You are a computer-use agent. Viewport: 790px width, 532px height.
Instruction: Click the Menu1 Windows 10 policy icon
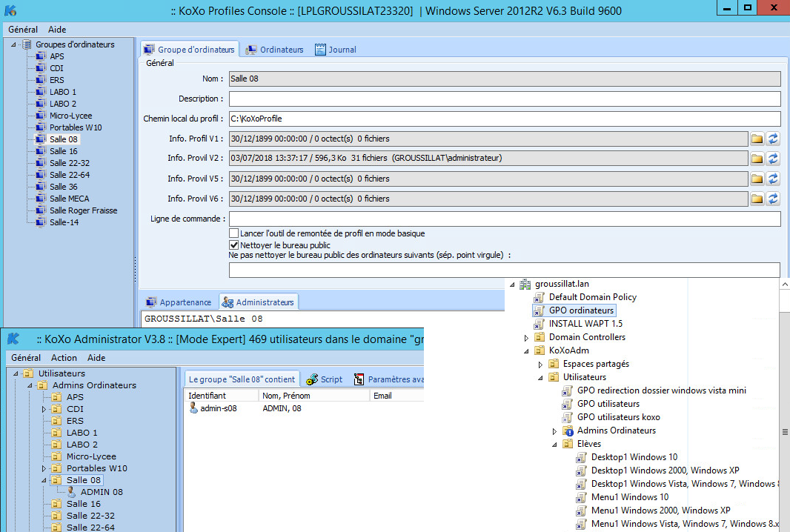coord(582,497)
